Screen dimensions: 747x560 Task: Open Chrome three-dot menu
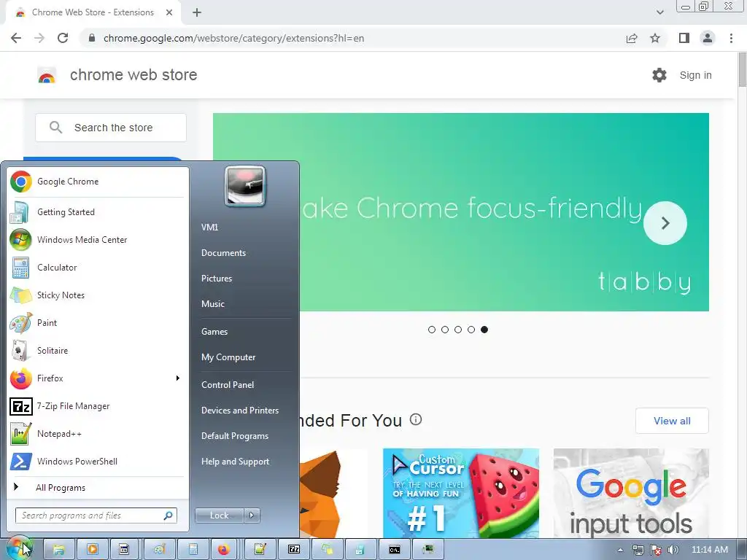pos(731,38)
